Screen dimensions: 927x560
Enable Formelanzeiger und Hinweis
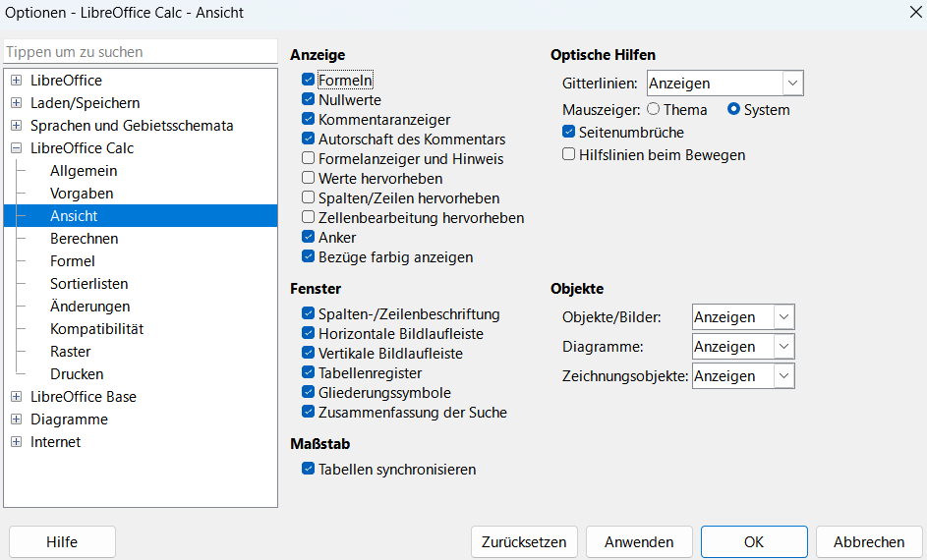308,158
